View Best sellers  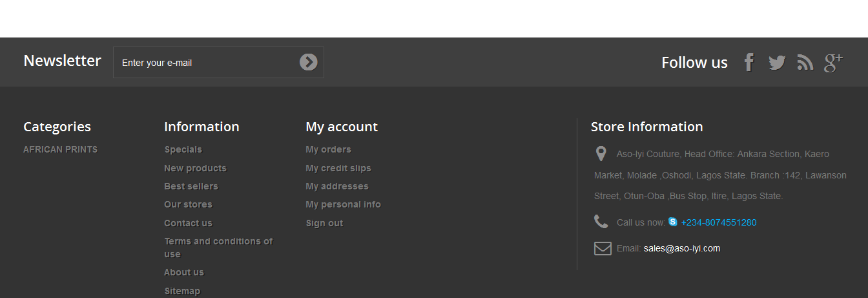191,186
